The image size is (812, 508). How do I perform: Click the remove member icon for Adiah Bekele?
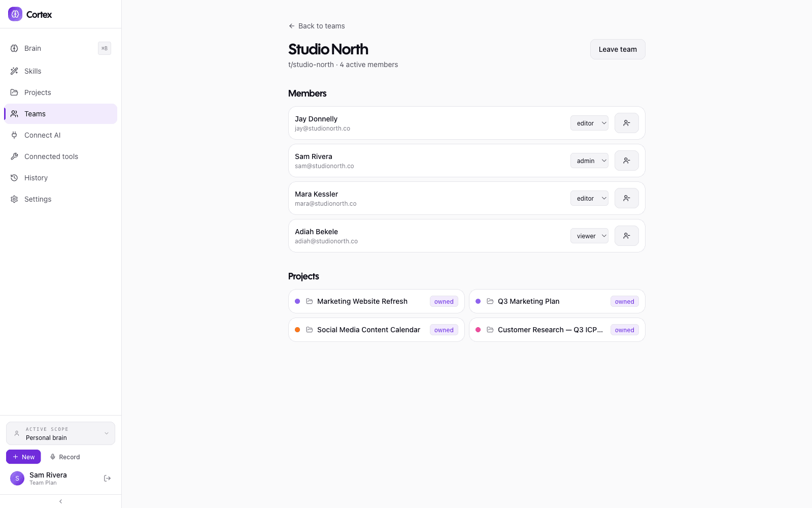[x=627, y=236]
